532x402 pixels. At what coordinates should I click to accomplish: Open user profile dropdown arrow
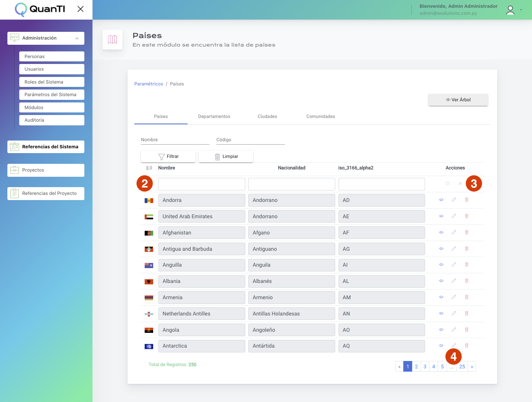pos(521,10)
